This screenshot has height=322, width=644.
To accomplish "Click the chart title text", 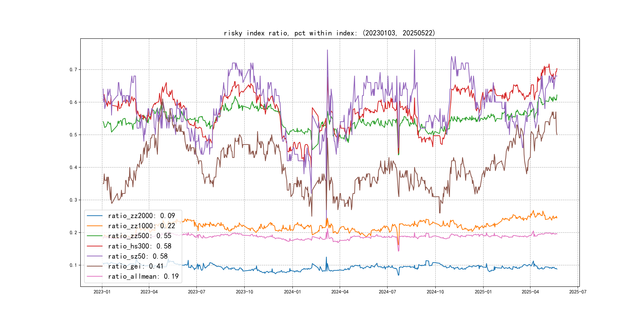I will (x=329, y=33).
